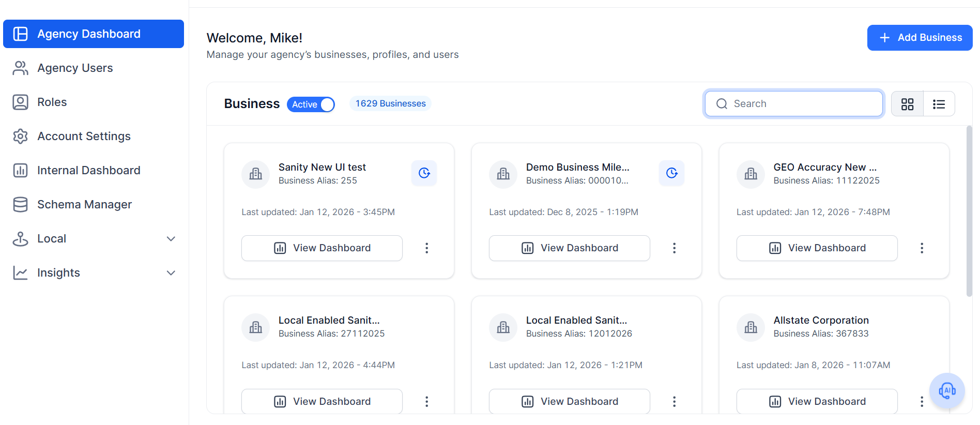Click the sync icon on Demo Business Mile card
The image size is (980, 425).
pyautogui.click(x=671, y=173)
